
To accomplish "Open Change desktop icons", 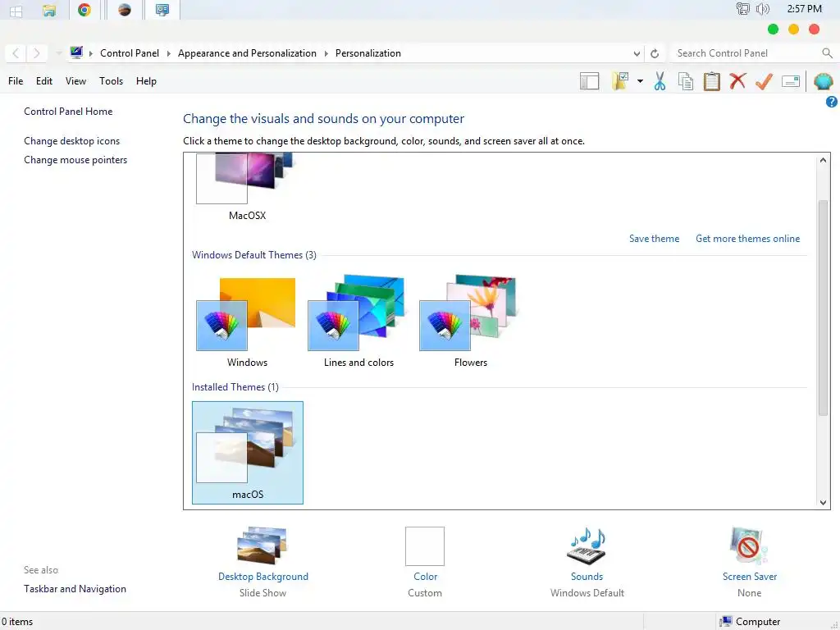I will 72,141.
